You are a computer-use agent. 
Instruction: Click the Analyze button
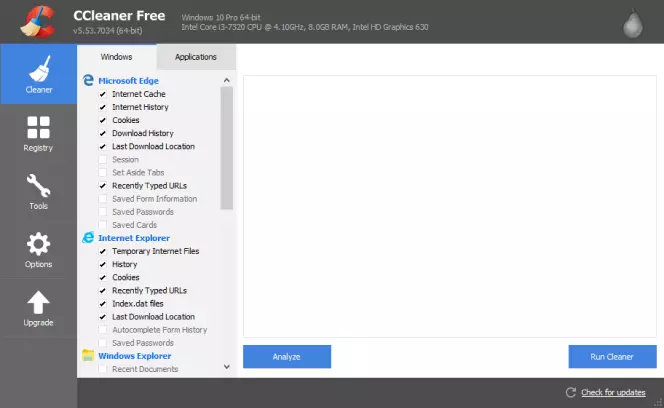click(287, 357)
